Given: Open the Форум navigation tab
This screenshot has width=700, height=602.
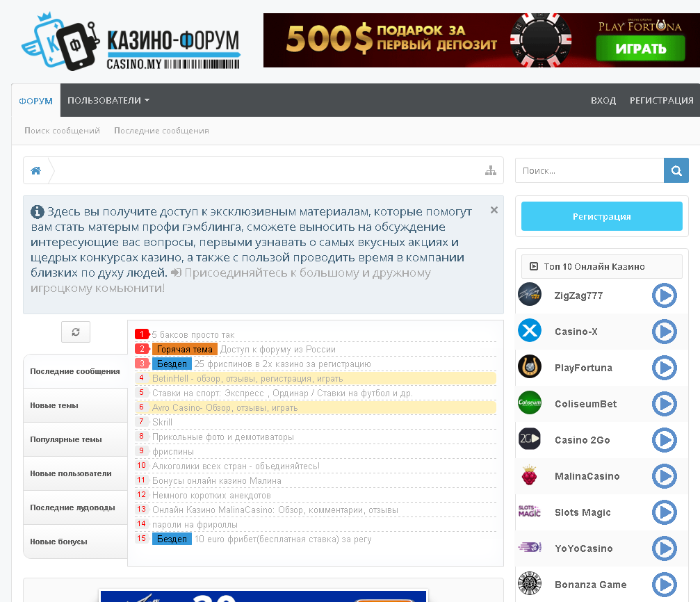Looking at the screenshot, I should point(35,101).
